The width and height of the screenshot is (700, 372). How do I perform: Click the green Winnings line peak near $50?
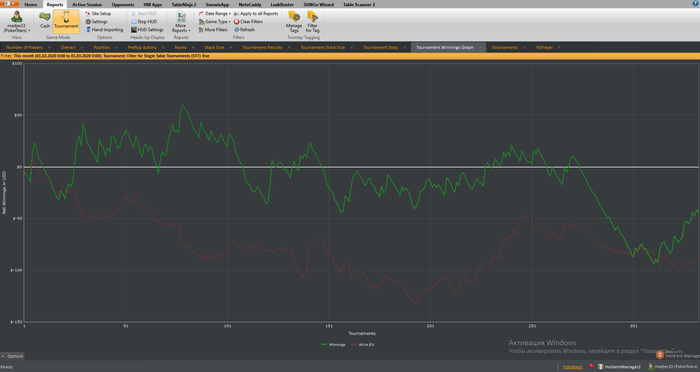(182, 105)
